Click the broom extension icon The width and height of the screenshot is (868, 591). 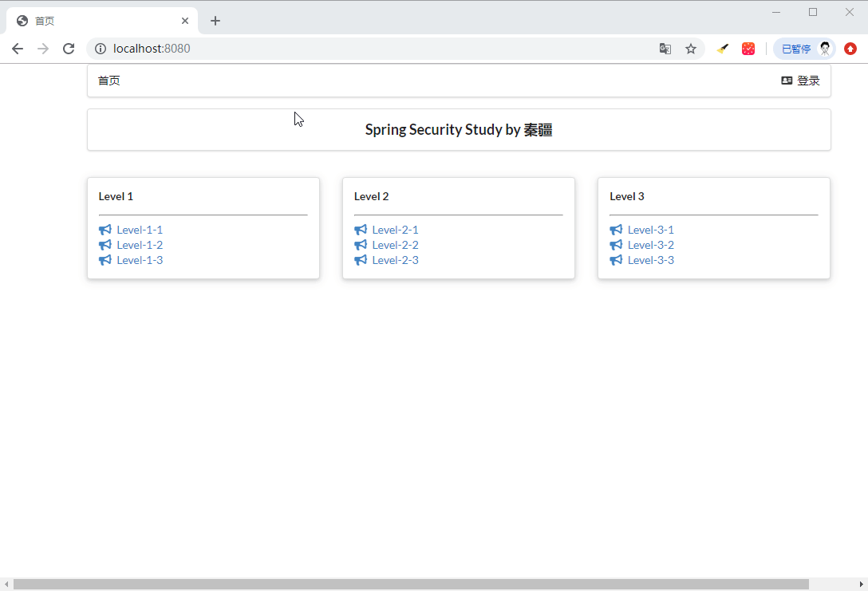723,49
